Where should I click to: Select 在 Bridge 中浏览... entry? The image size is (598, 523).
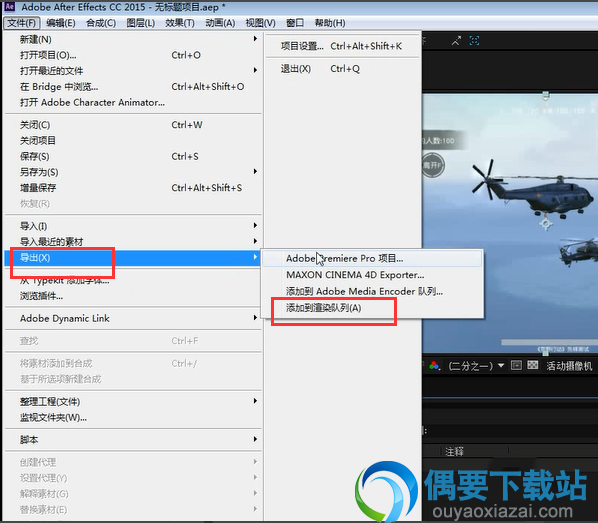(x=133, y=87)
